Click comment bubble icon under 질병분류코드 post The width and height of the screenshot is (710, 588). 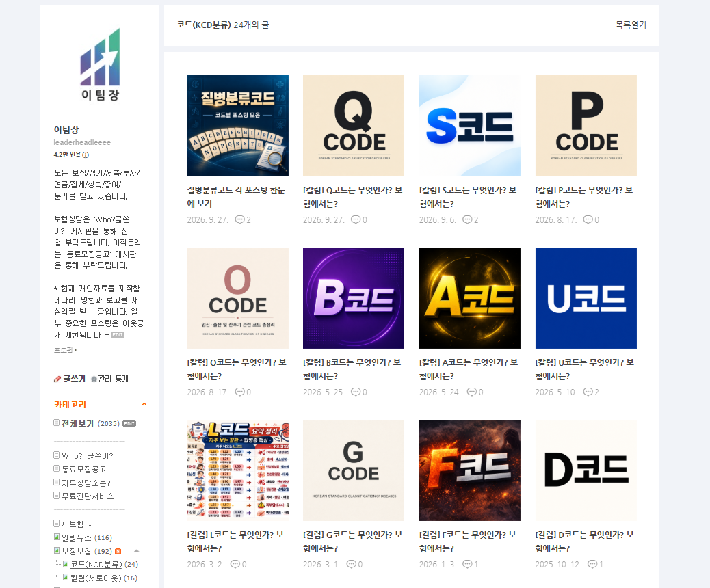click(239, 219)
